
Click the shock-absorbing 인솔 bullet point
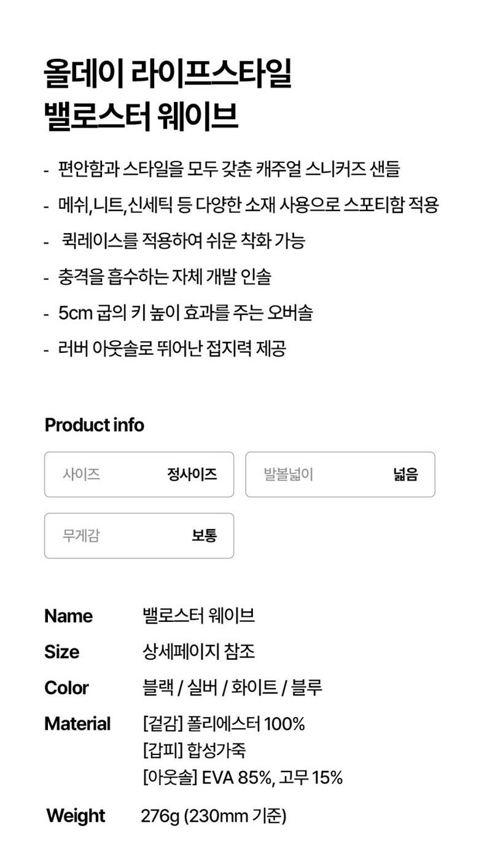pos(165,277)
